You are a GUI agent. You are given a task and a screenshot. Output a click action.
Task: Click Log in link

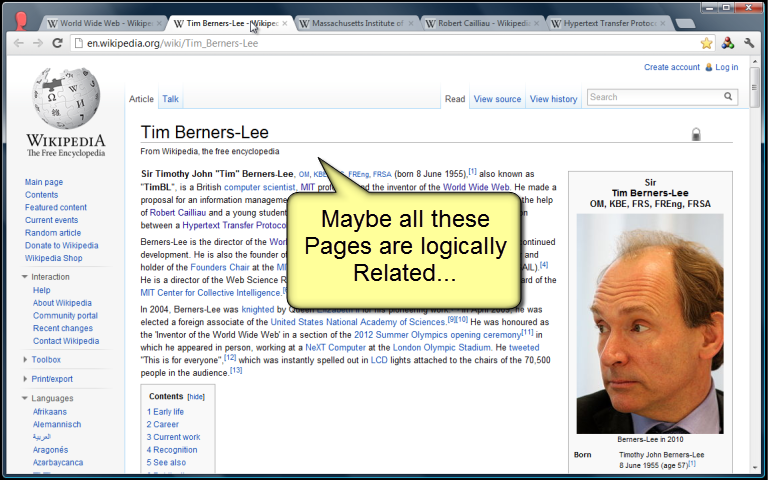click(x=726, y=67)
